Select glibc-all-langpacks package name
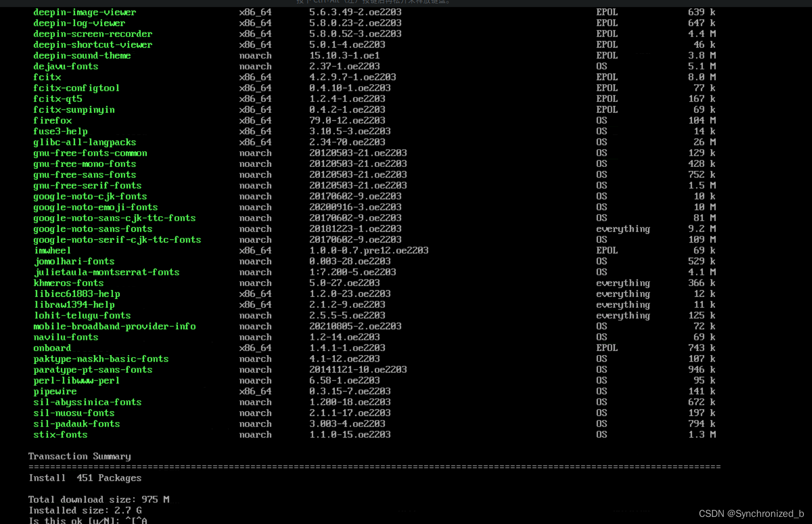The image size is (812, 524). [85, 143]
